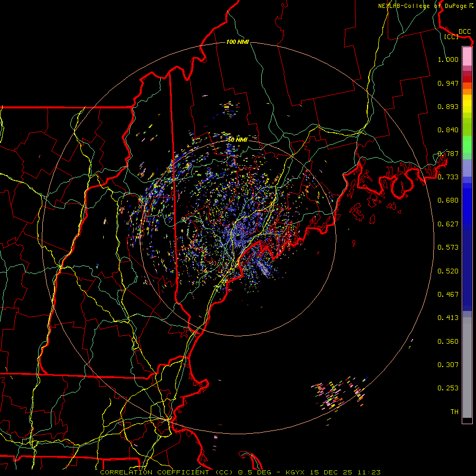Image resolution: width=476 pixels, height=476 pixels.
Task: Click the TH threshold label on the legend
Action: tap(454, 412)
